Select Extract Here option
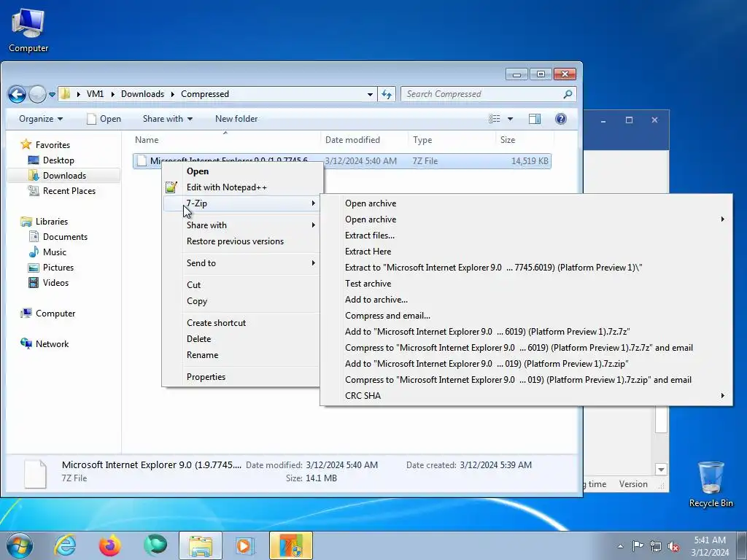 point(526,252)
